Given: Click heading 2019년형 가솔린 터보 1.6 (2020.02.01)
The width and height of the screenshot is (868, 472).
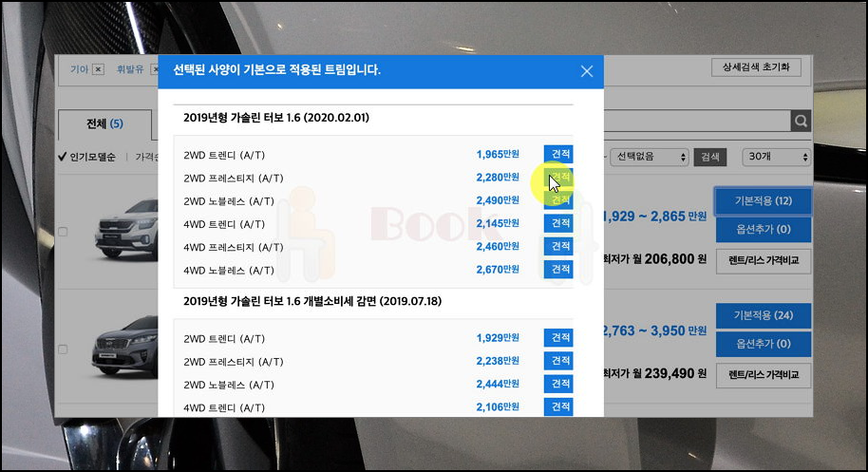Looking at the screenshot, I should [x=276, y=118].
